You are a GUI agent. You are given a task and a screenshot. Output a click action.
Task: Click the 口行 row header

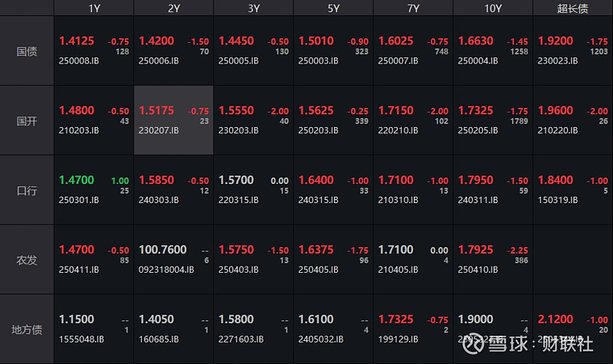(27, 190)
